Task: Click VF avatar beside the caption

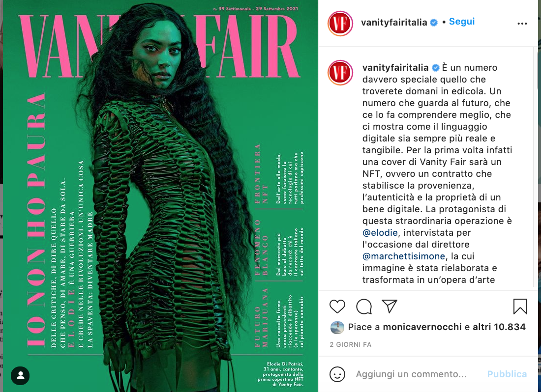Action: point(340,72)
